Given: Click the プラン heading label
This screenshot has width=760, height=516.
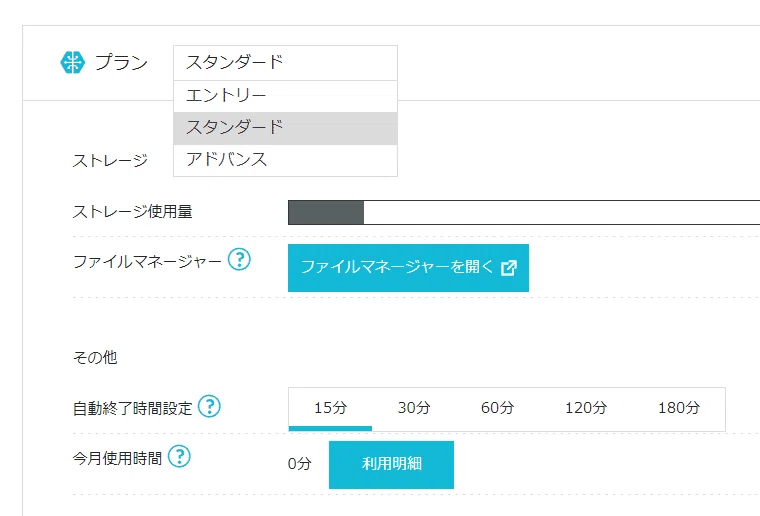Looking at the screenshot, I should (x=121, y=62).
